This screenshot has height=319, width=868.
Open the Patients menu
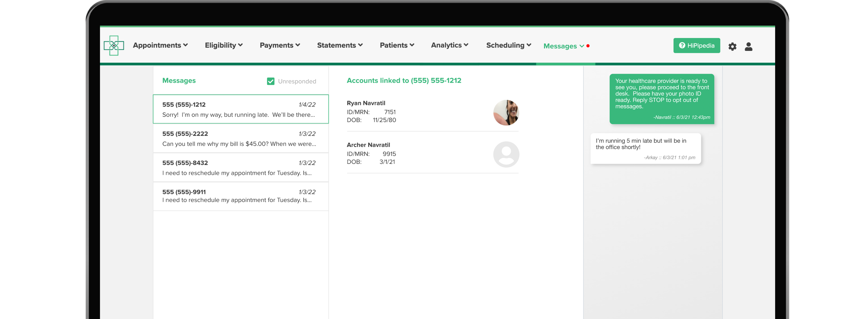[397, 45]
